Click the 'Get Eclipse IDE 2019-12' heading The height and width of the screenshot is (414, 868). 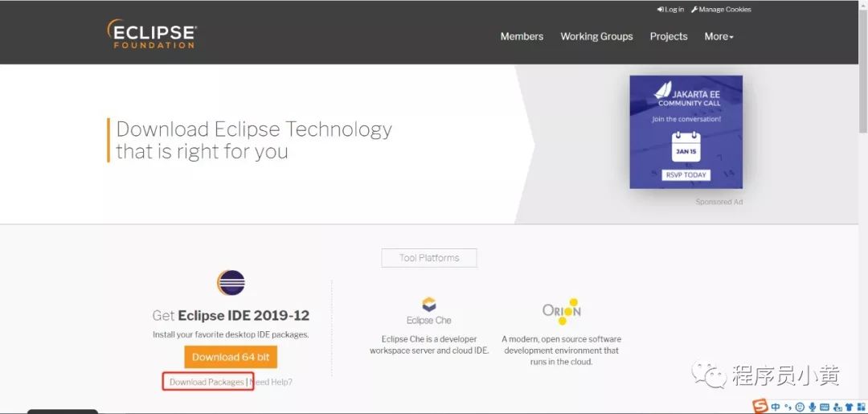tap(231, 315)
